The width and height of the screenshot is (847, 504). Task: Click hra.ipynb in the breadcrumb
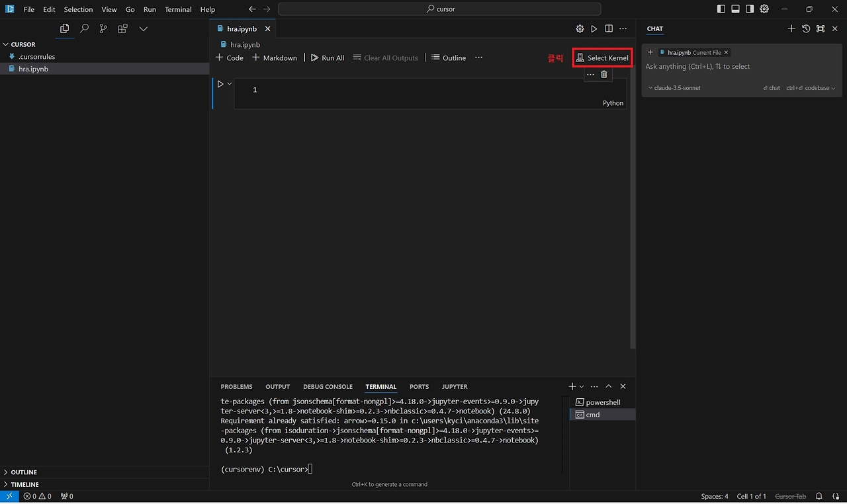[x=245, y=44]
